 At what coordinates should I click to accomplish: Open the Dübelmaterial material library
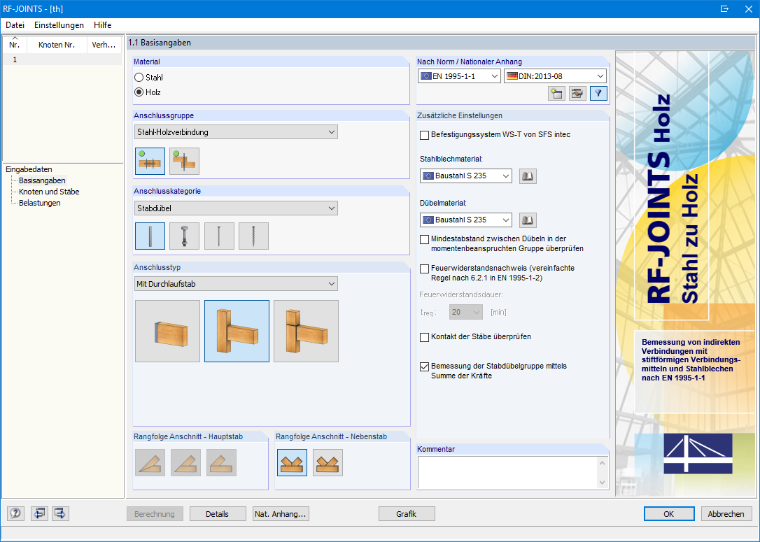[x=528, y=220]
